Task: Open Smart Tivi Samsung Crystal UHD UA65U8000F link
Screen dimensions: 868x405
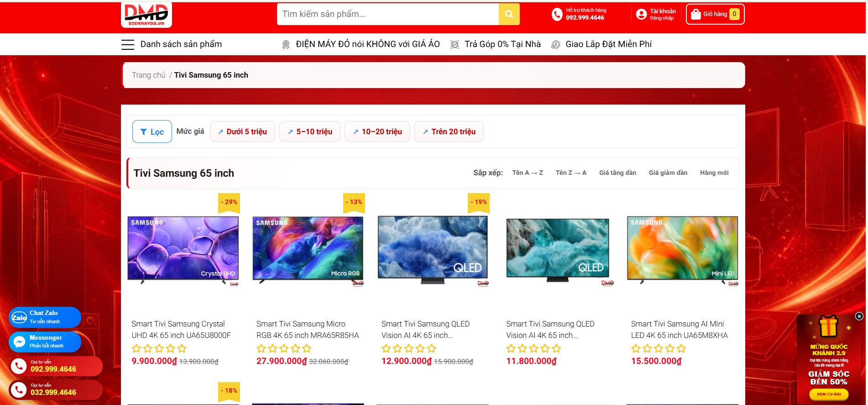Action: pyautogui.click(x=181, y=330)
